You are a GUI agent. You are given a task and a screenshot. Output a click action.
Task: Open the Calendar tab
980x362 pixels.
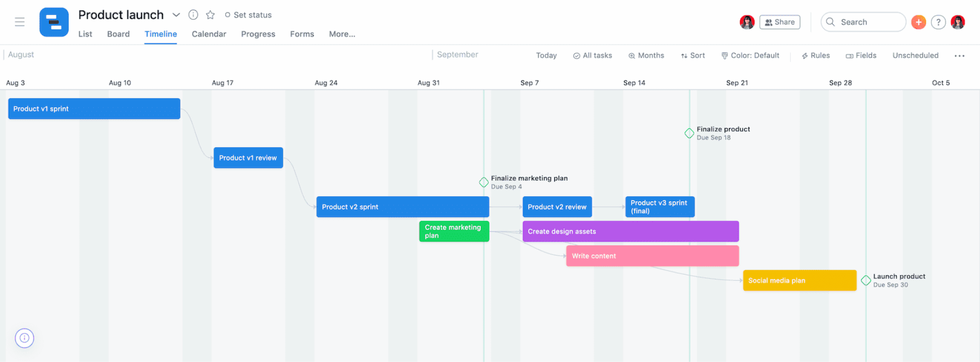point(209,34)
